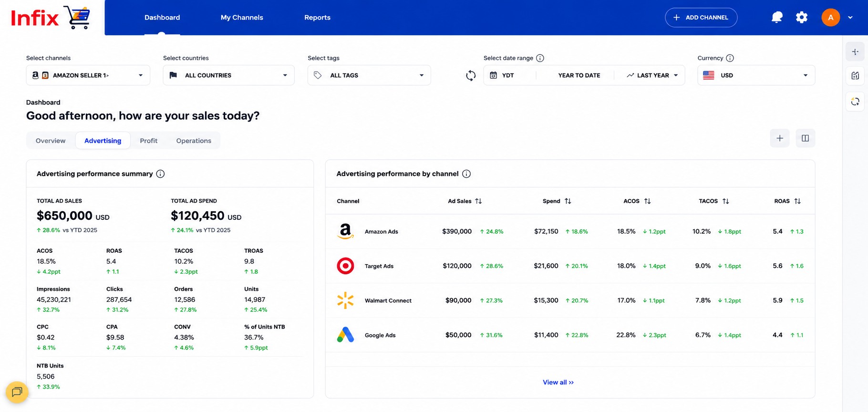Click the plus add widget button
Image resolution: width=868 pixels, height=412 pixels.
tap(780, 138)
